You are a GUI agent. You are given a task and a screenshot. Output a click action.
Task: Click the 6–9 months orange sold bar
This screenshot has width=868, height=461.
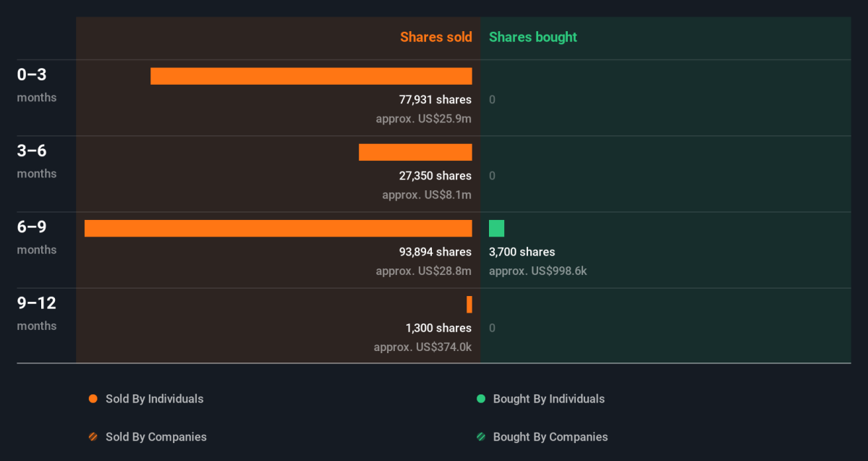[x=278, y=228]
